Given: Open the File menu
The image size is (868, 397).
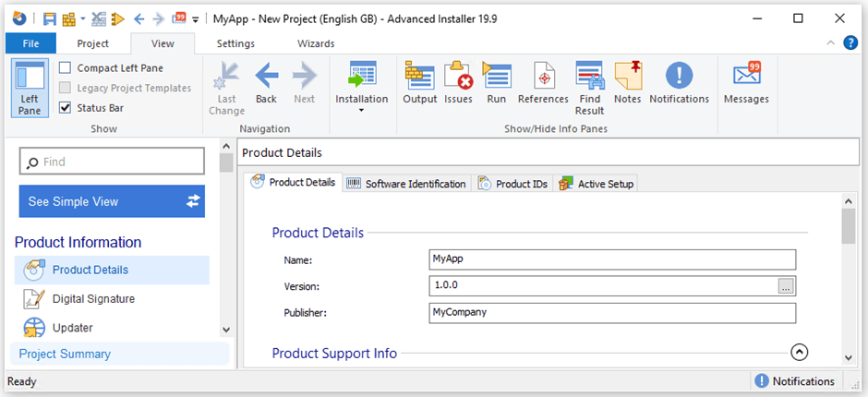Looking at the screenshot, I should coord(30,43).
